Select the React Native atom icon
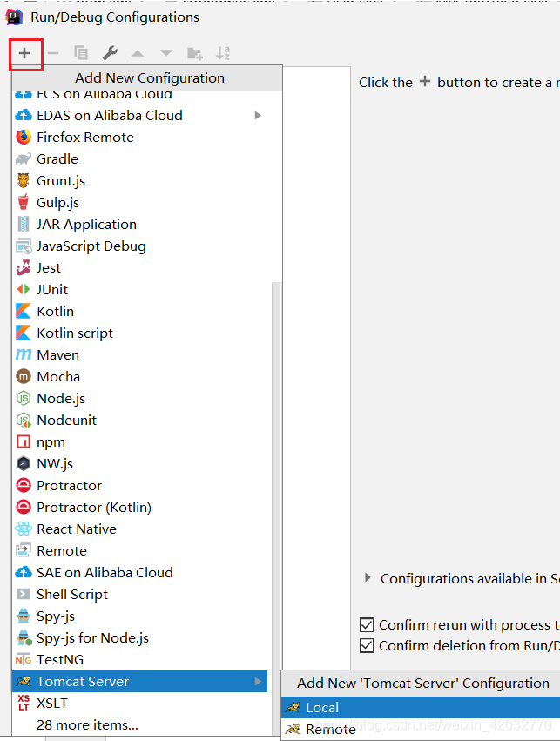This screenshot has width=560, height=741. coord(24,529)
